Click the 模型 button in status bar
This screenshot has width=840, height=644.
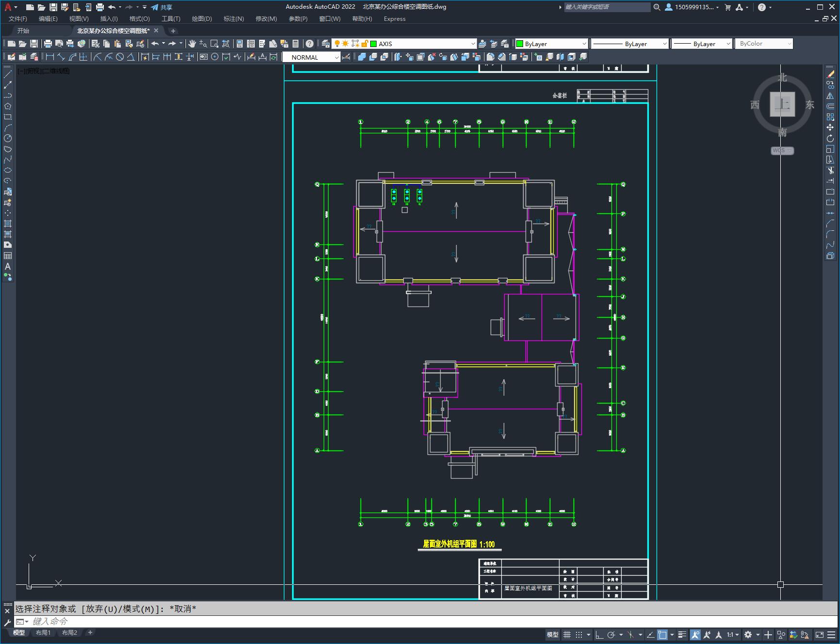[553, 634]
